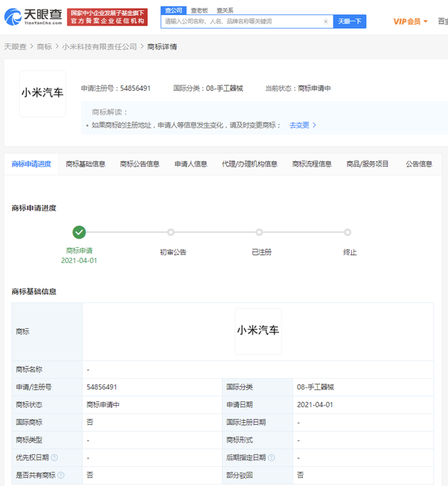
Task: Focus the company name search input field
Action: point(242,21)
